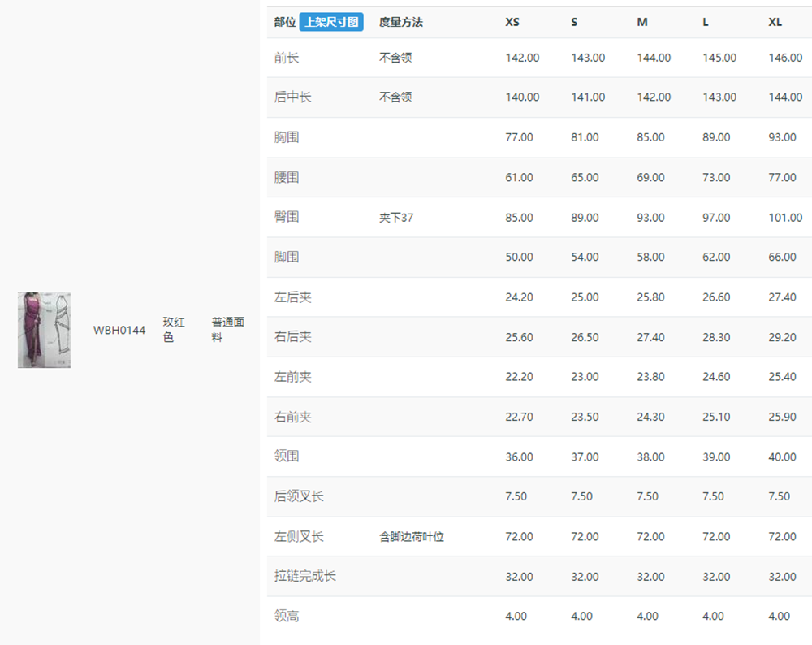
Task: Select the product code WBH0144 text
Action: tap(119, 330)
